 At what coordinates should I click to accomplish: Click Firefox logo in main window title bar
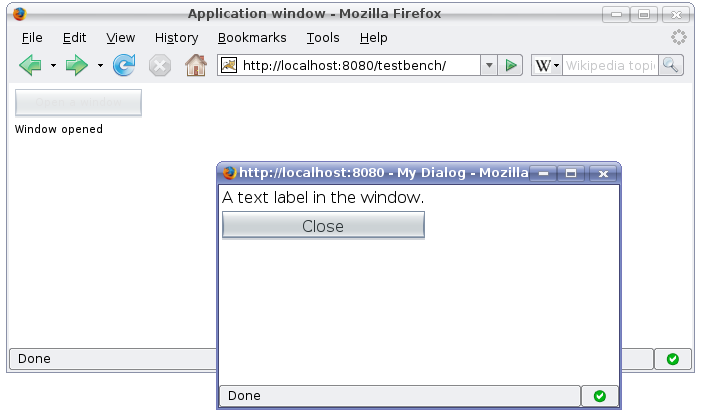tap(19, 14)
